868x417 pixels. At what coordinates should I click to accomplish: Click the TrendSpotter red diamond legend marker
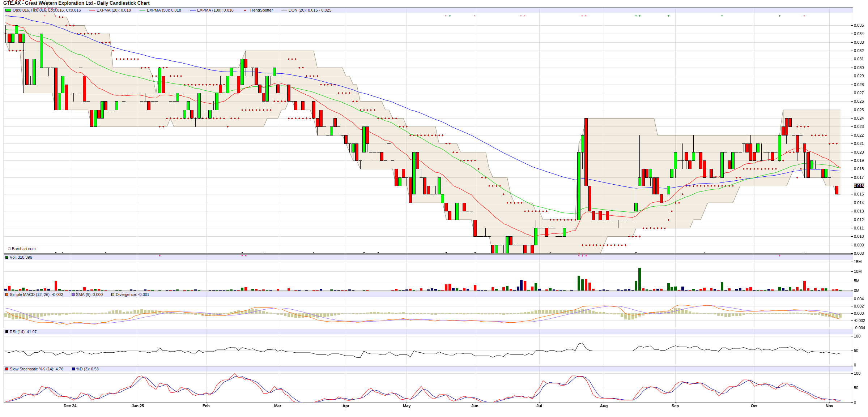point(245,10)
